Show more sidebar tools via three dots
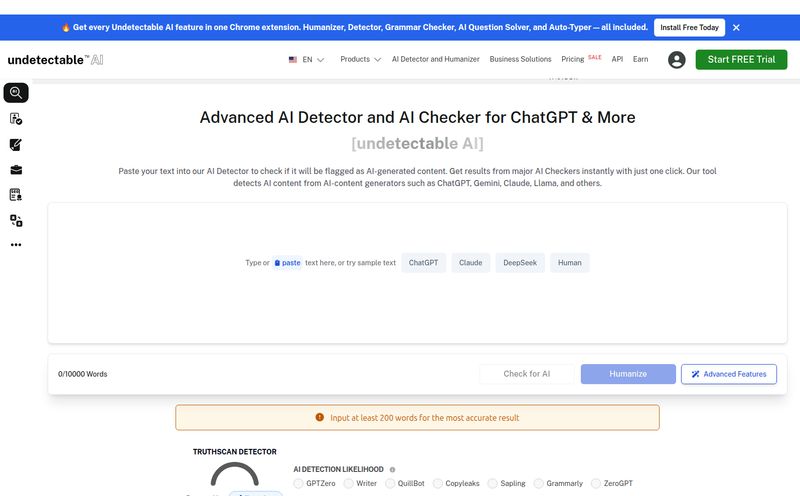 click(16, 245)
